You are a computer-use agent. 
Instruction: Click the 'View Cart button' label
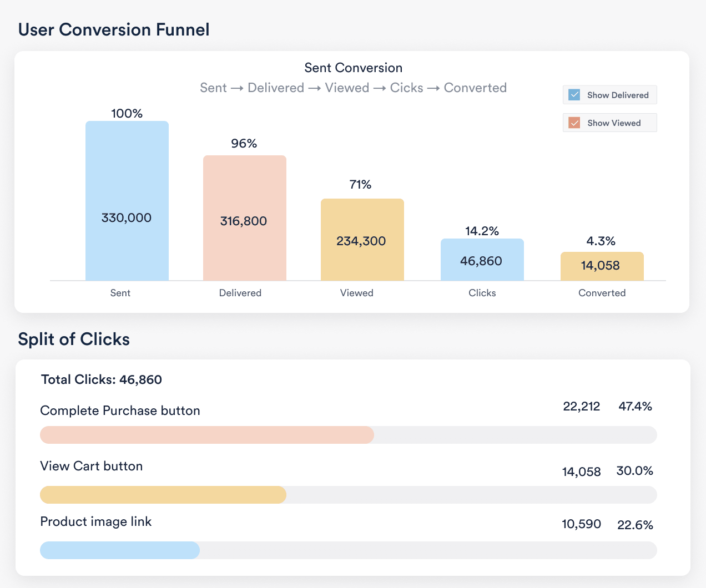pos(91,466)
